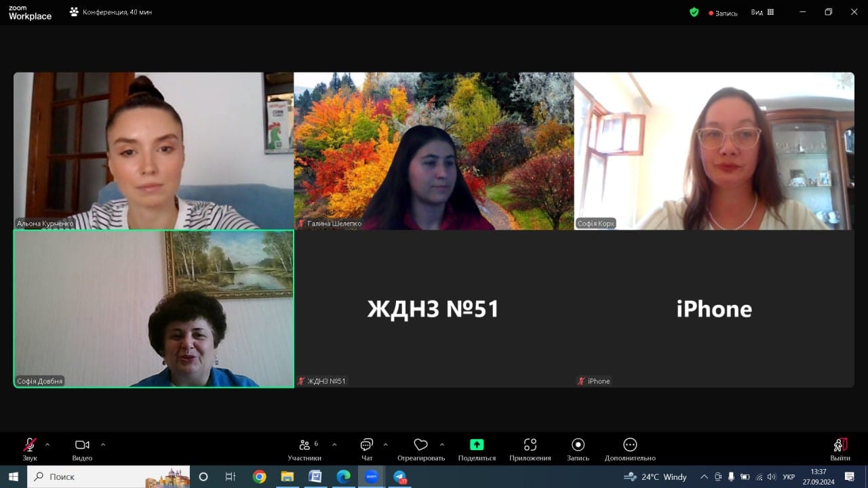Select the ЖДНЗ №51 participant tile
This screenshot has height=488, width=868.
(x=434, y=309)
